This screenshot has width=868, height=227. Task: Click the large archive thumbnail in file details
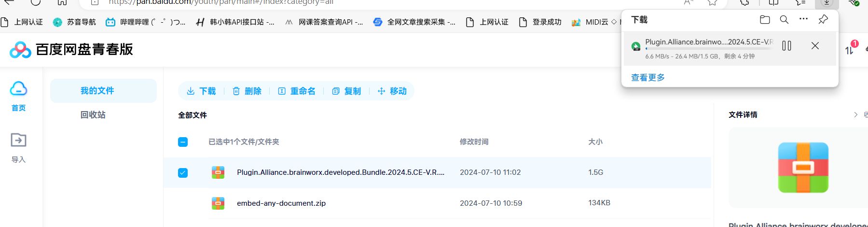[x=803, y=168]
